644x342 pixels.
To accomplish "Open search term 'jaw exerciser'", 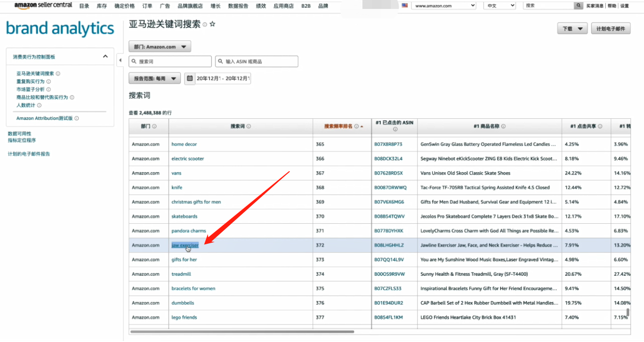I will 185,245.
